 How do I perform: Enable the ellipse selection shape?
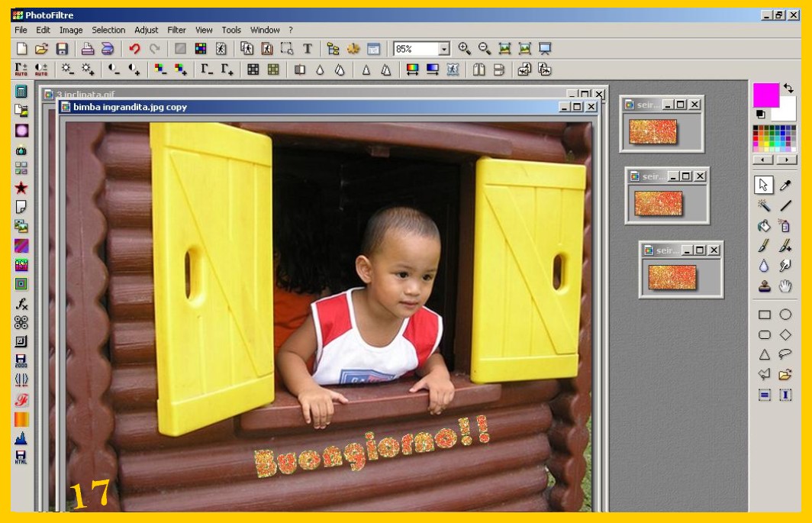(x=785, y=315)
